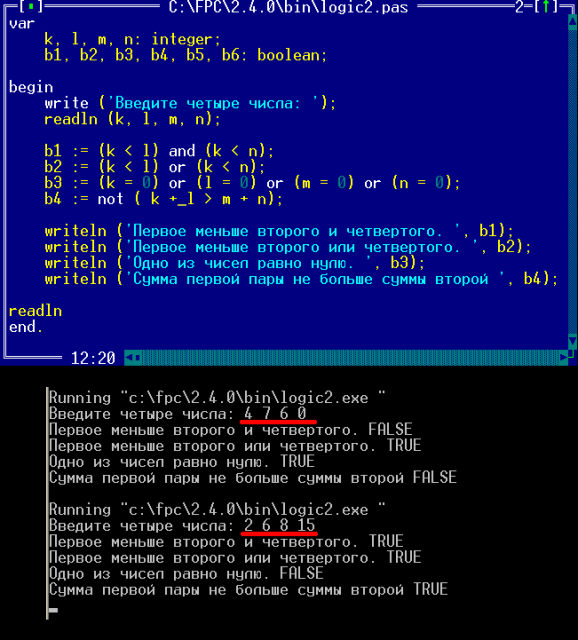578x640 pixels.
Task: Click the horizontal scrollbar right arrow
Action: (564, 358)
